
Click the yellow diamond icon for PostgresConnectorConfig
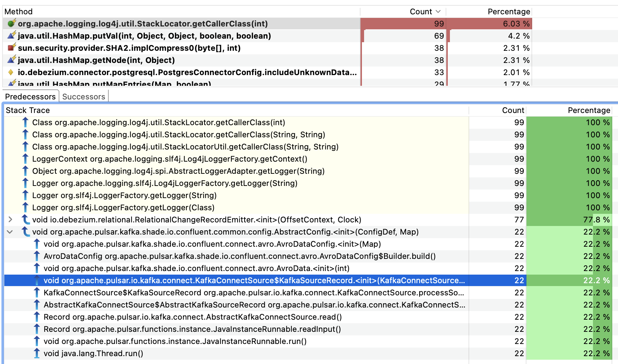[x=11, y=72]
